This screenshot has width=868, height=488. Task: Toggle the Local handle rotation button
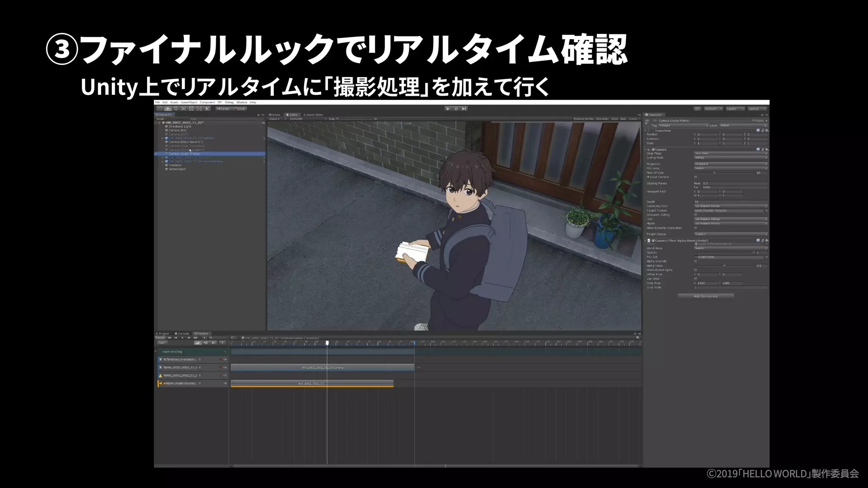click(239, 109)
